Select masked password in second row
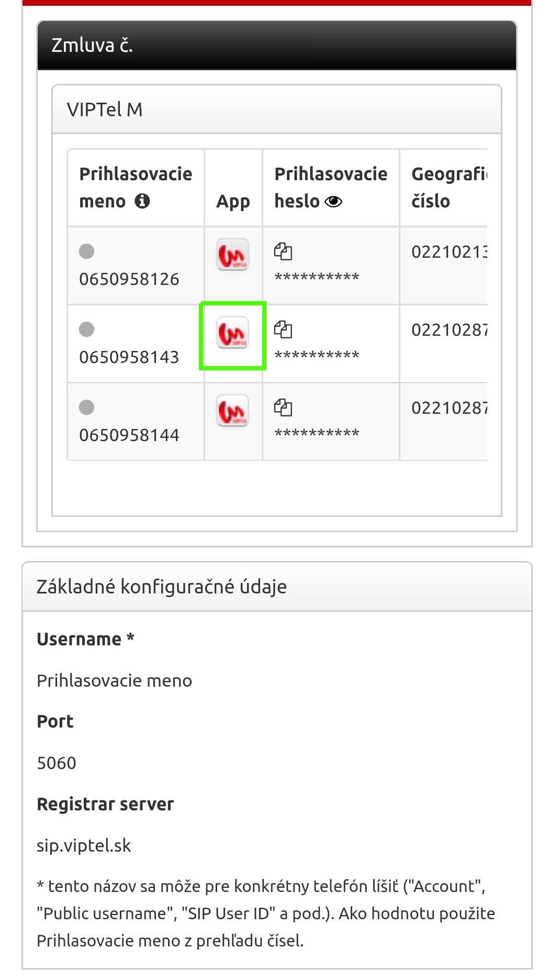Viewport: 559px width, 980px height. 317,356
